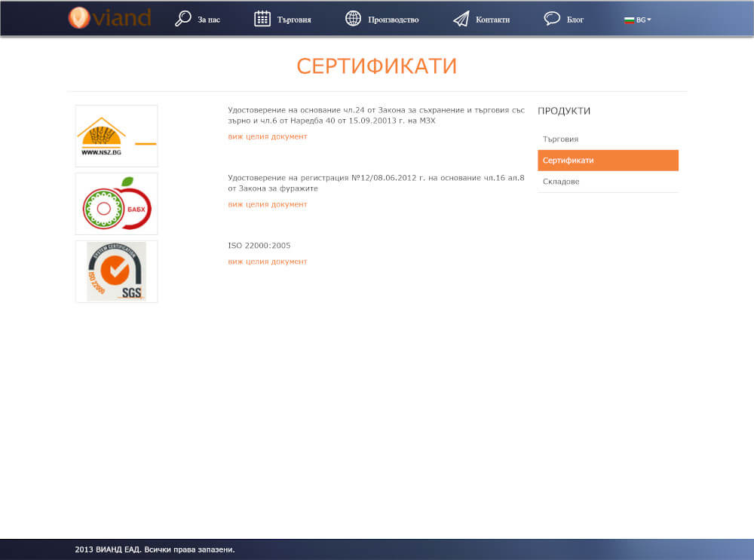Open the БАБХ certificate thumbnail
The width and height of the screenshot is (754, 560).
pyautogui.click(x=116, y=203)
